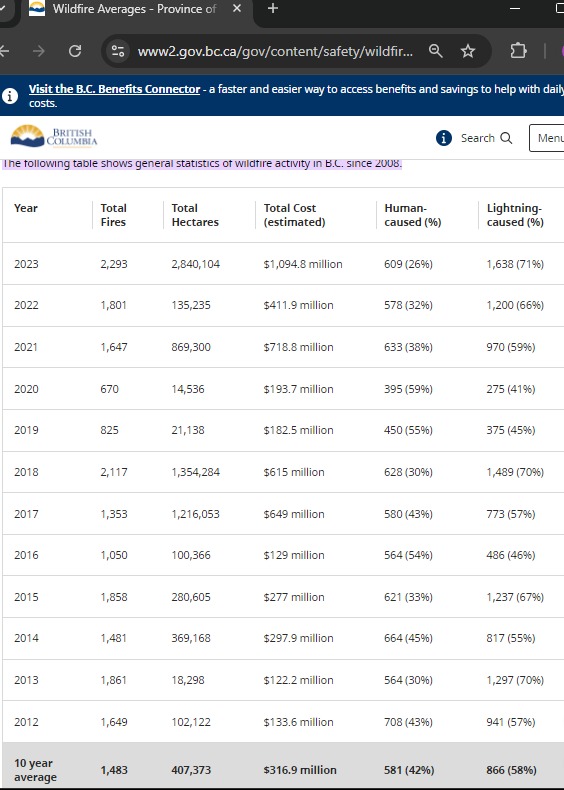This screenshot has height=790, width=564.
Task: Click the Lightning-caused (%) column header
Action: point(515,215)
